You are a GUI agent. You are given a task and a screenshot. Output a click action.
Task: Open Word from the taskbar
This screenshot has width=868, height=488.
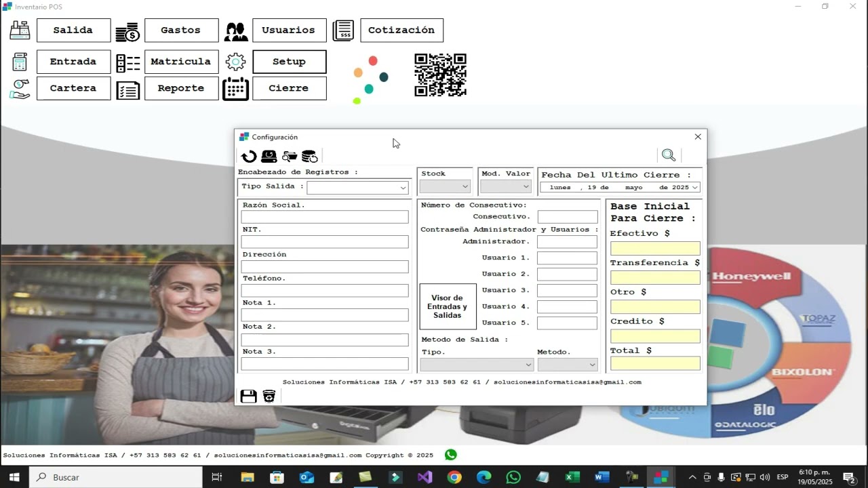click(x=601, y=477)
